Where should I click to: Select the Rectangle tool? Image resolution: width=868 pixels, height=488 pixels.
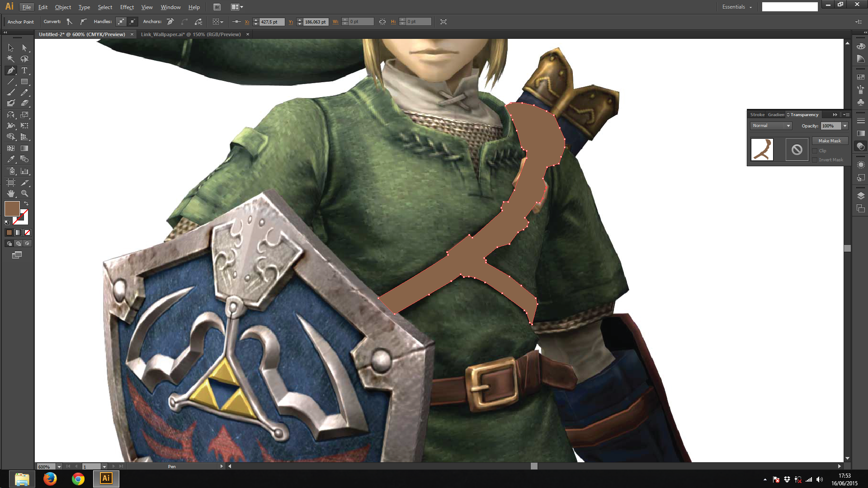click(24, 82)
